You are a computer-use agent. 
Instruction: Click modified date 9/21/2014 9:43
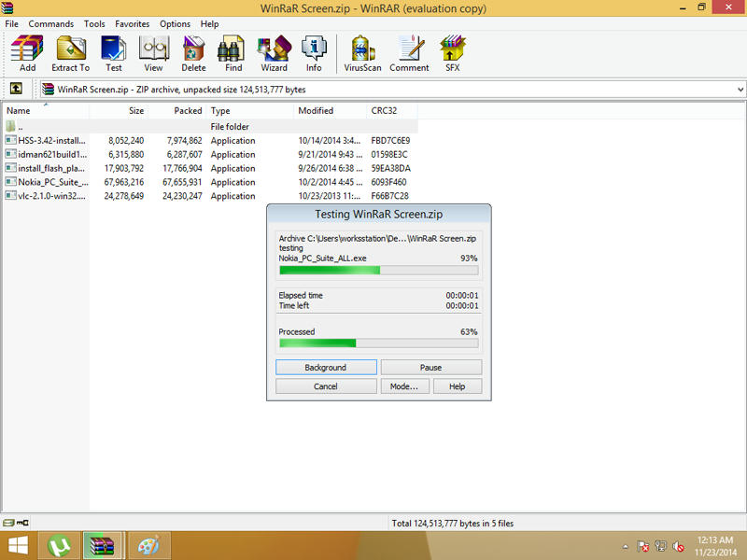331,154
